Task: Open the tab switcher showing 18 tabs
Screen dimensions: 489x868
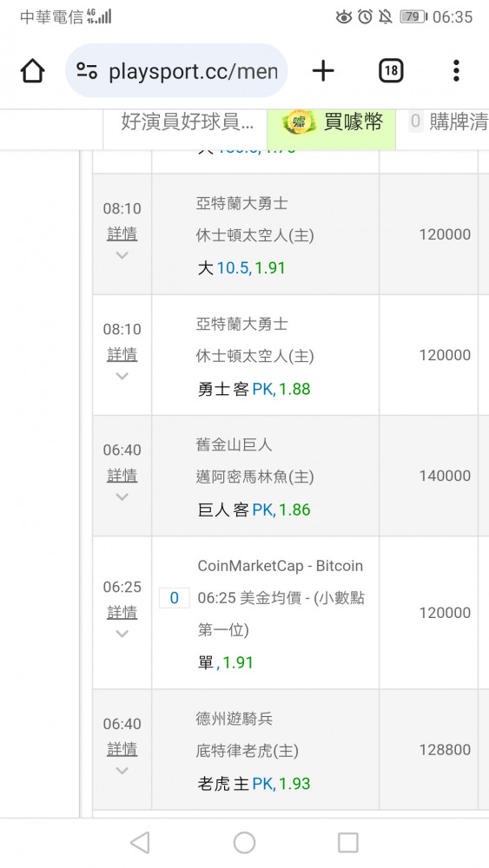Action: 391,71
